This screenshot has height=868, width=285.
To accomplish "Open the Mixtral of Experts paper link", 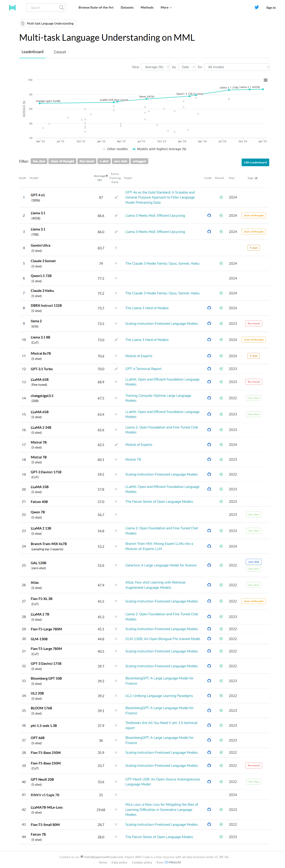I will (139, 356).
